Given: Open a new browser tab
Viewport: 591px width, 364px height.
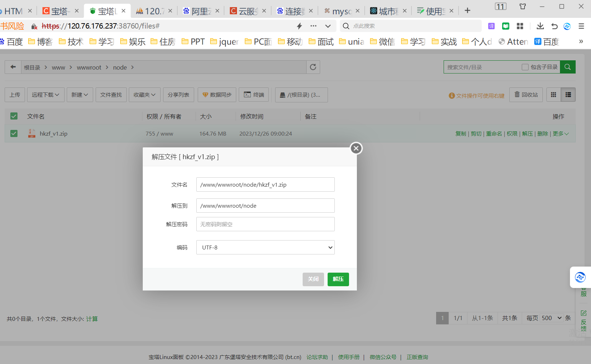Looking at the screenshot, I should [x=468, y=11].
